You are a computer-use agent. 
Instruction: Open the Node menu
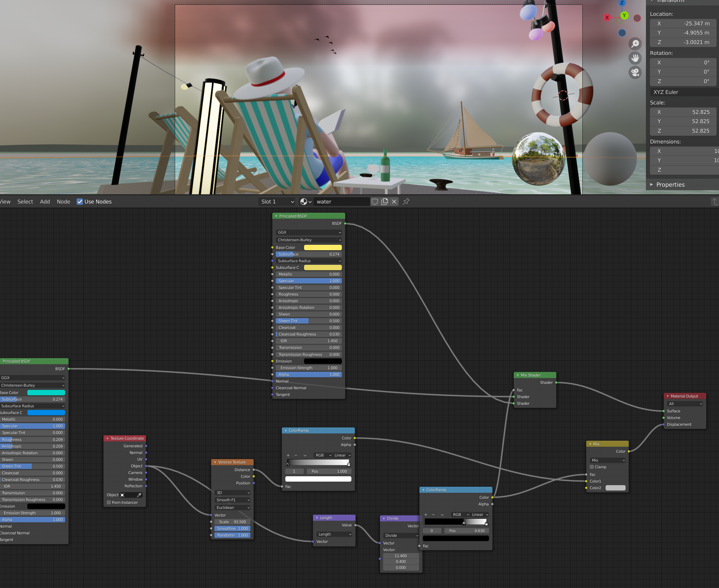click(64, 202)
